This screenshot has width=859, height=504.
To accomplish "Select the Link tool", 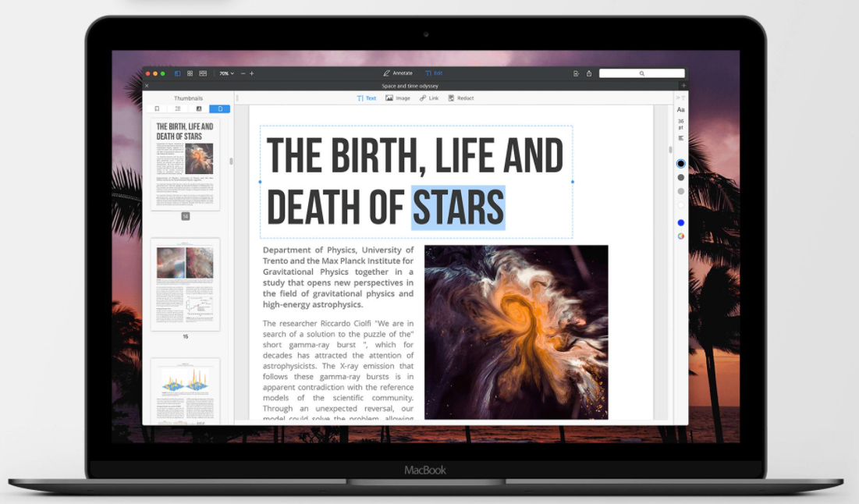I will point(429,98).
